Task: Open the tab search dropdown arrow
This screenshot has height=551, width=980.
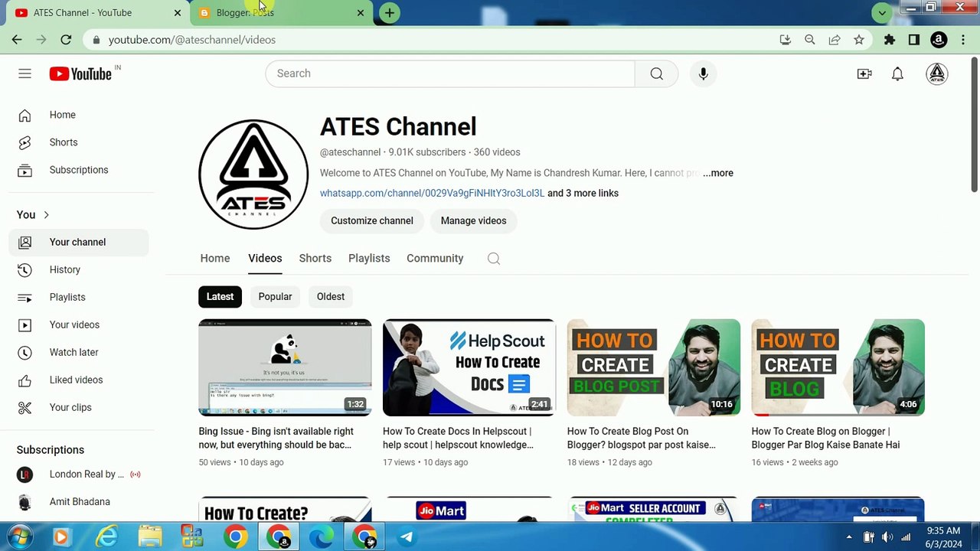Action: coord(882,12)
